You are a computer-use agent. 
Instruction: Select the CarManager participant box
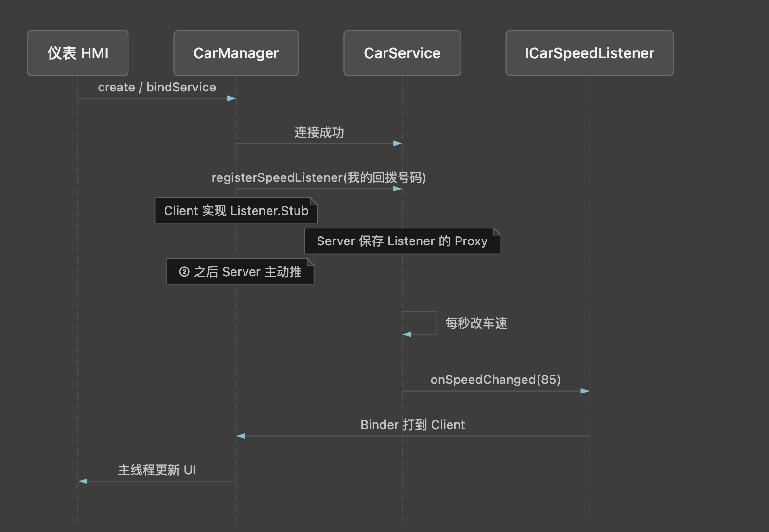tap(236, 53)
